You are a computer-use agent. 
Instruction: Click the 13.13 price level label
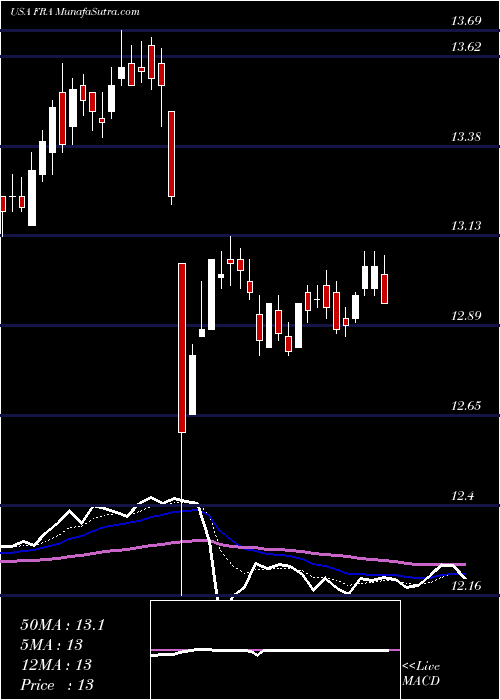click(x=466, y=226)
